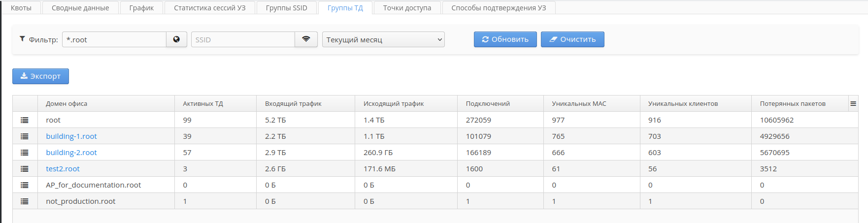Viewport: 868px width, 223px height.
Task: Click the Wi-Fi icon beside SSID field
Action: point(306,39)
